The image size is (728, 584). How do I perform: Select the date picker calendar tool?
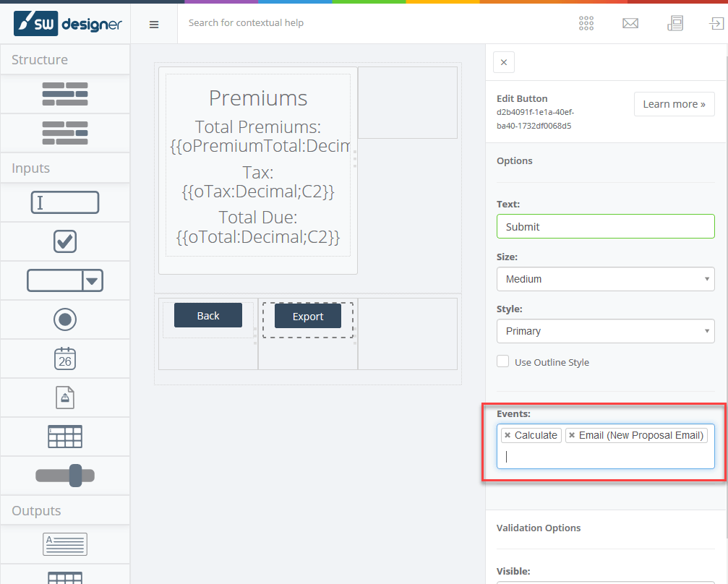coord(65,358)
